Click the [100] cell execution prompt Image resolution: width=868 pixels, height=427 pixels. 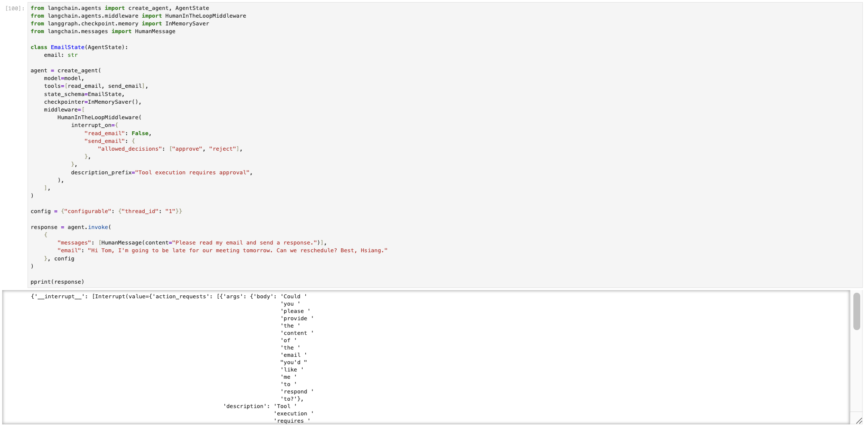point(15,9)
